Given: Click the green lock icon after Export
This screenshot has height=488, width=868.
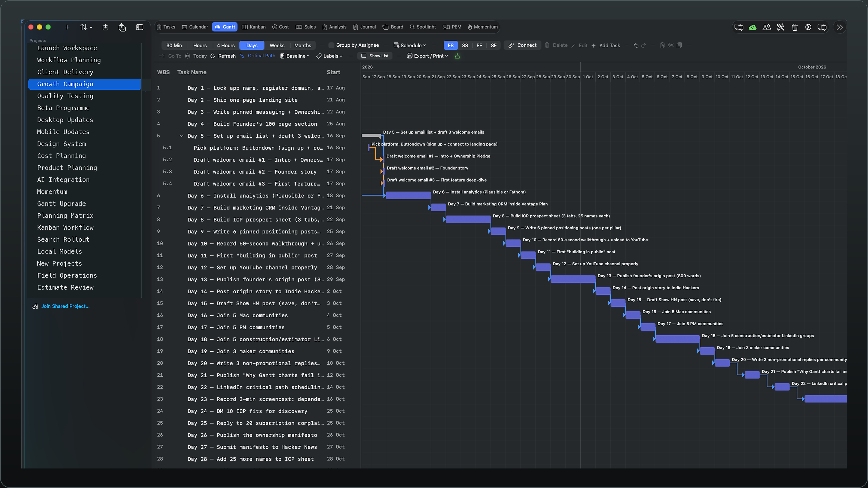Looking at the screenshot, I should click(457, 56).
